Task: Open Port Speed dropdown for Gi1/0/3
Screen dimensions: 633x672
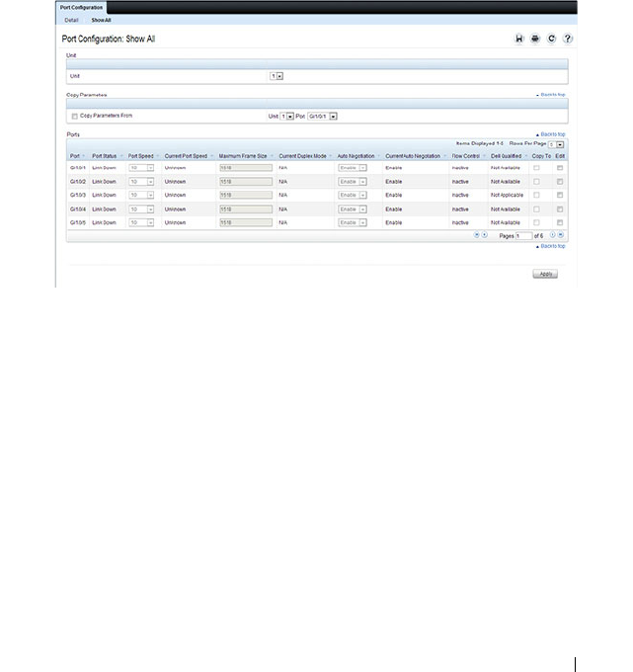Action: 141,195
